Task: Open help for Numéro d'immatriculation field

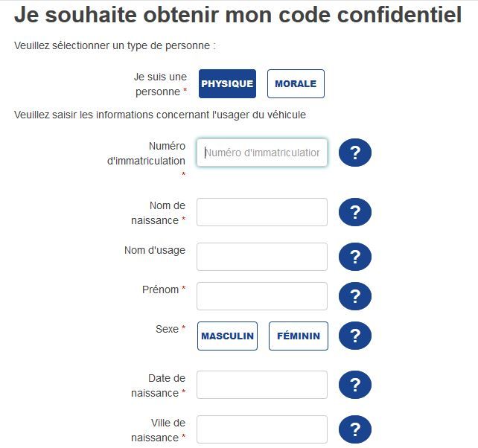Action: (x=355, y=153)
